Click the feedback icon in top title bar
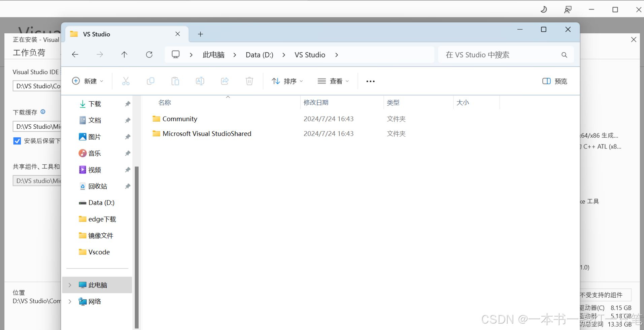Image resolution: width=644 pixels, height=330 pixels. pyautogui.click(x=568, y=9)
